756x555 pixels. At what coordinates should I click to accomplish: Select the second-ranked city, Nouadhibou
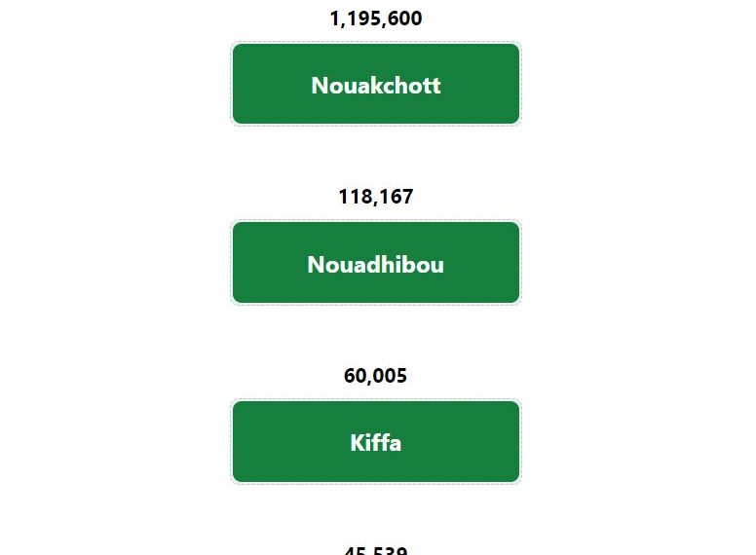tap(376, 263)
